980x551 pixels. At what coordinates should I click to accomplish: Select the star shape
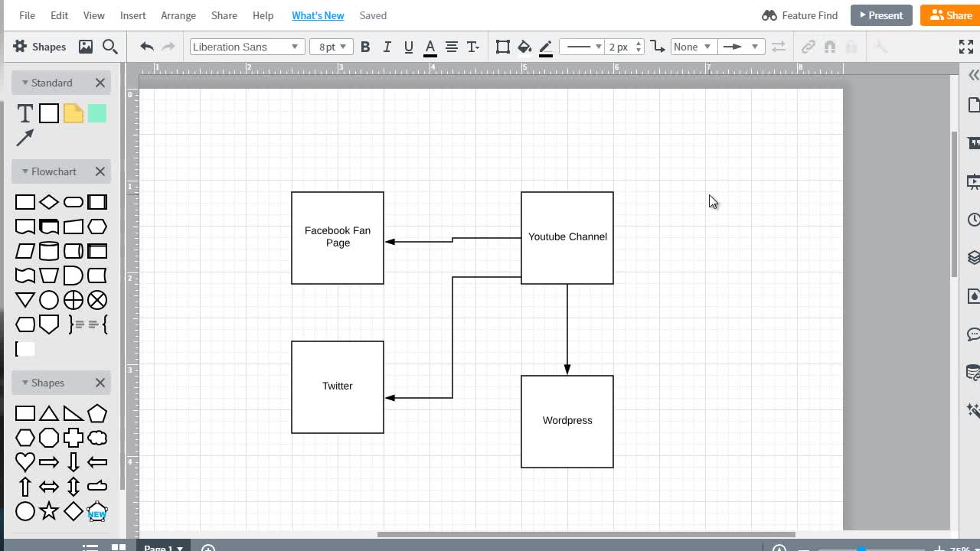(x=49, y=510)
